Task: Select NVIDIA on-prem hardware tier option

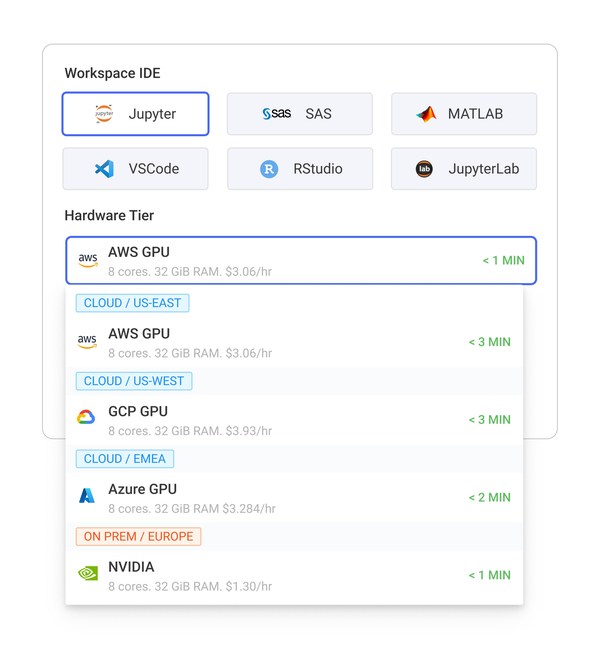Action: [x=294, y=576]
